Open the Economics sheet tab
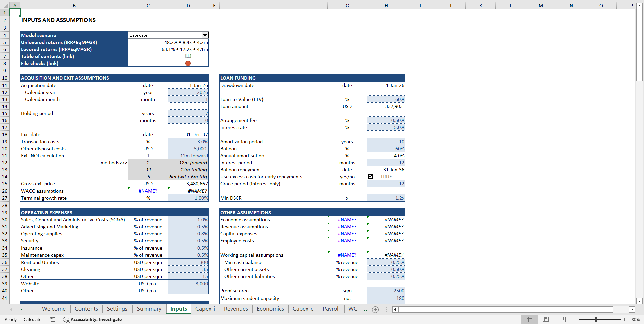Image resolution: width=644 pixels, height=324 pixels. pos(270,309)
